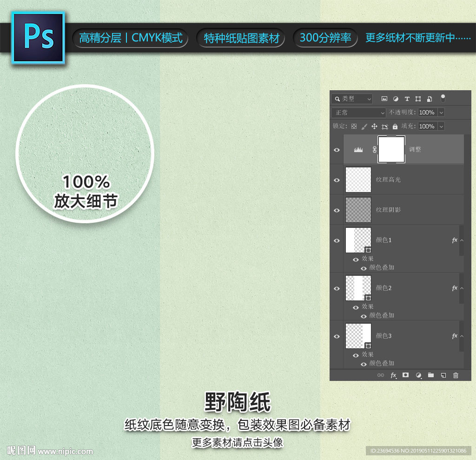Collapse effects list of 颜色1 layer
Screen dimensions: 476x460
(462, 240)
